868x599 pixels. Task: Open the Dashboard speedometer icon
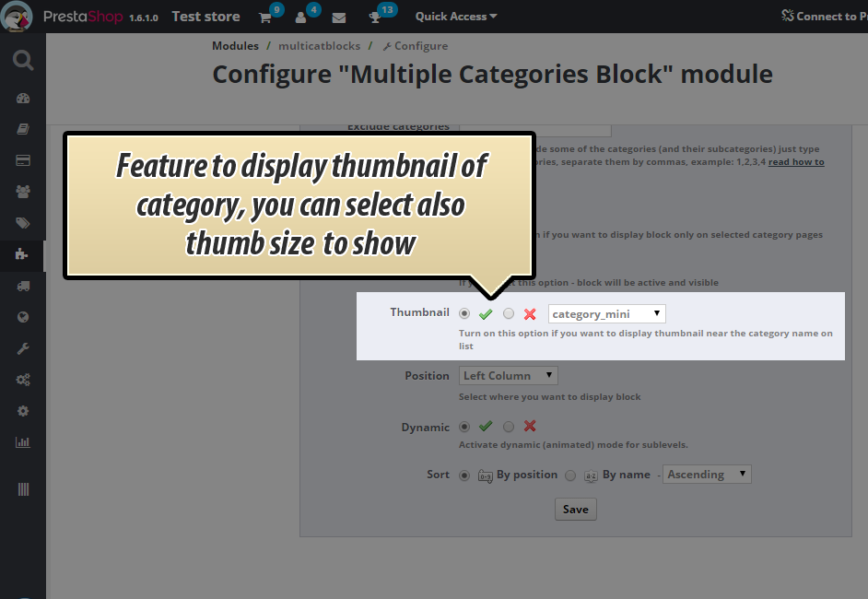(23, 99)
